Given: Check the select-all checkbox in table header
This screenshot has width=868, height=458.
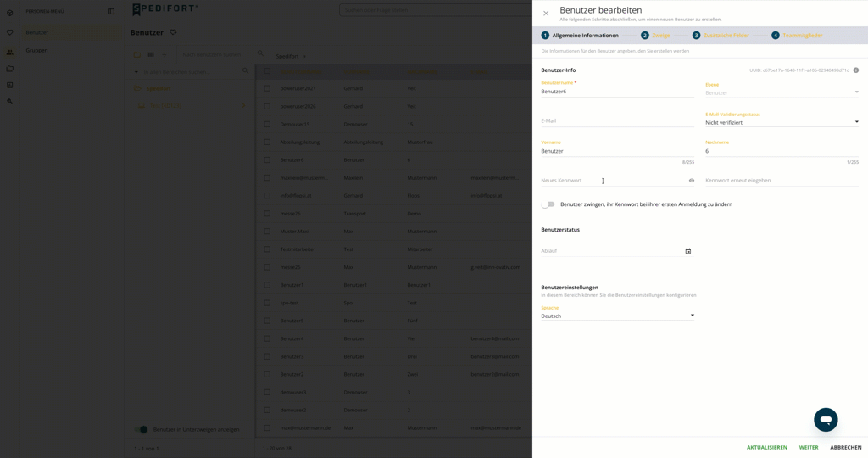Looking at the screenshot, I should tap(267, 71).
